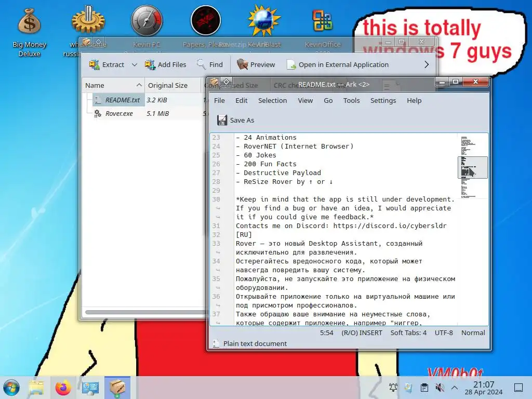Open the file manager taskbar icon

[36, 388]
